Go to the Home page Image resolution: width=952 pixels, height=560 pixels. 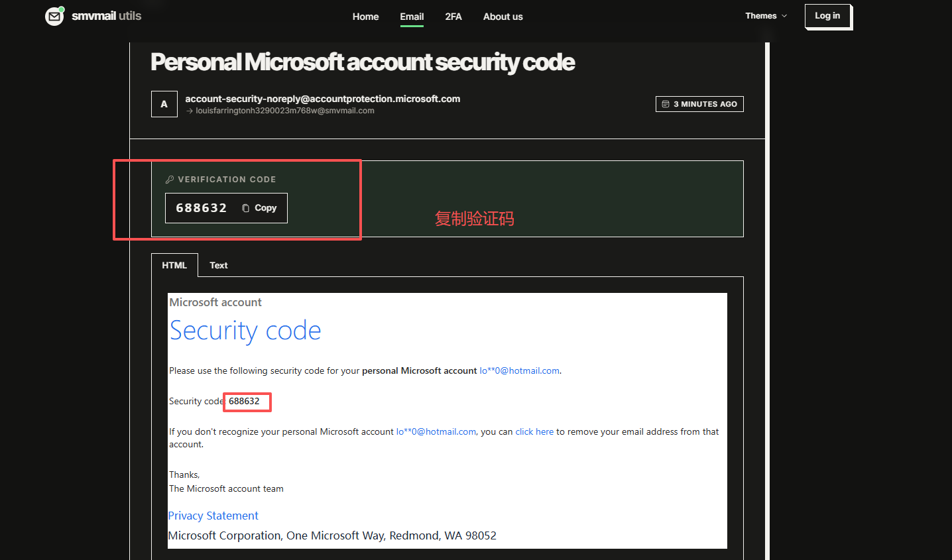[365, 17]
